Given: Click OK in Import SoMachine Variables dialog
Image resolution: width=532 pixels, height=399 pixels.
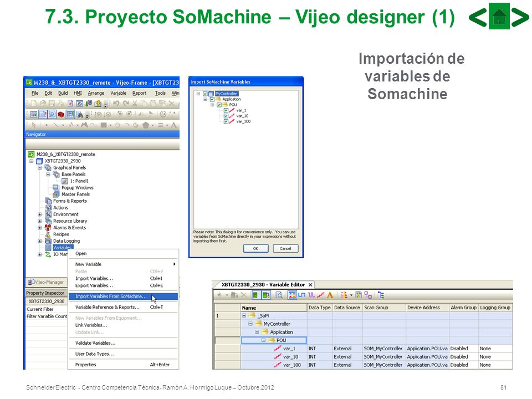Looking at the screenshot, I should (255, 248).
